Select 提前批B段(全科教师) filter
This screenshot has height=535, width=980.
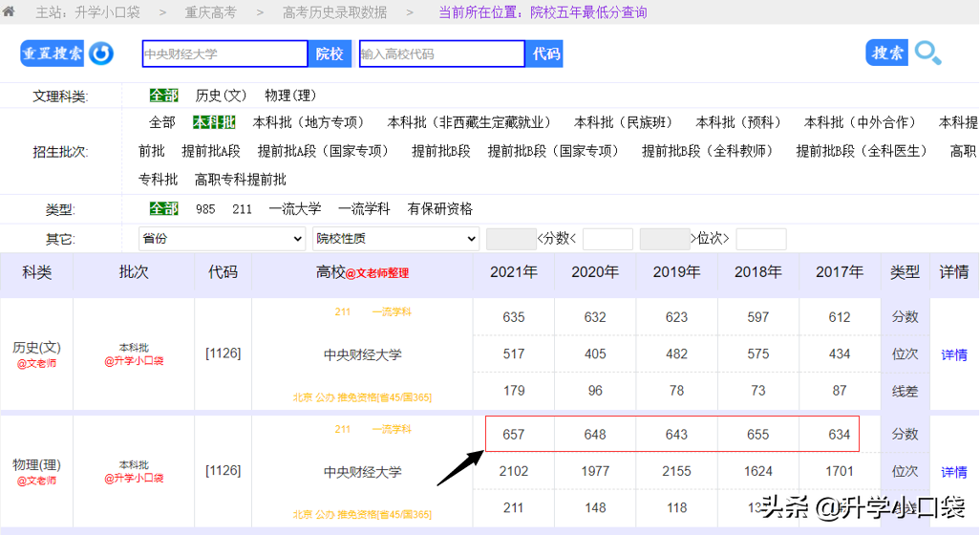click(708, 151)
